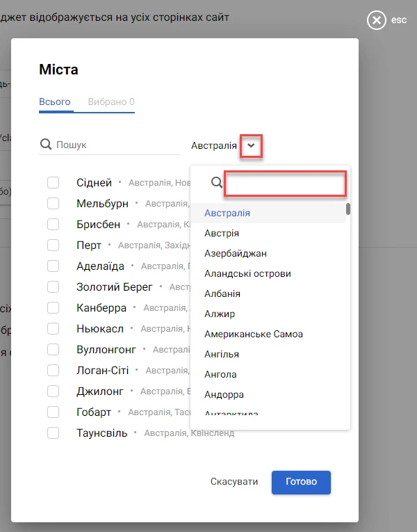This screenshot has height=532, width=417.
Task: Tick the Логан-Сіті checkbox
Action: pyautogui.click(x=54, y=370)
